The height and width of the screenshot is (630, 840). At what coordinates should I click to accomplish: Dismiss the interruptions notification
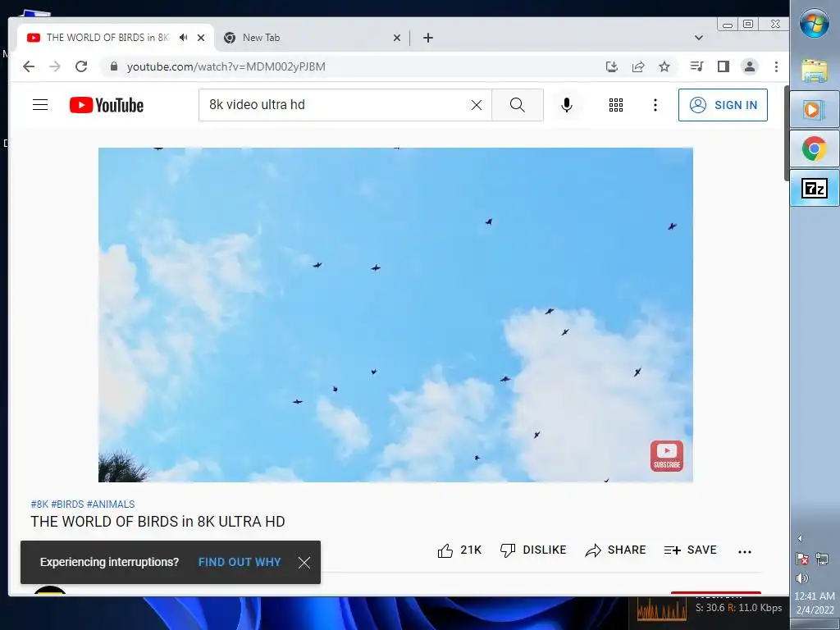(304, 563)
